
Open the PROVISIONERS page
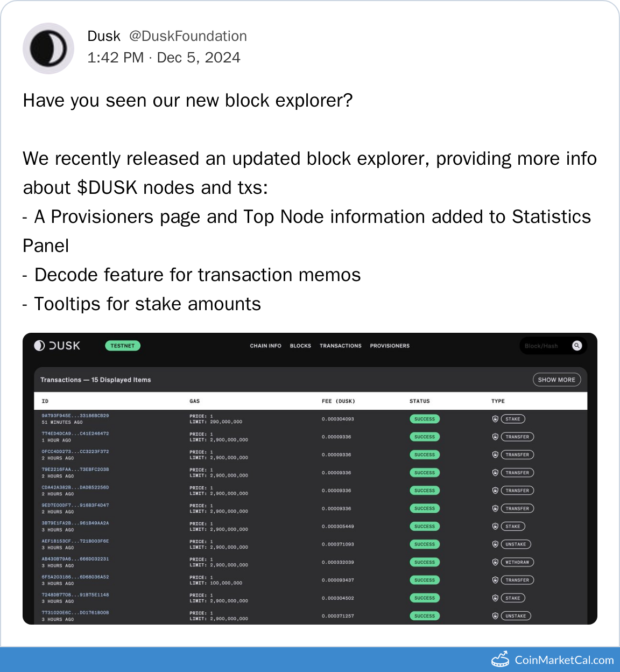pos(390,346)
